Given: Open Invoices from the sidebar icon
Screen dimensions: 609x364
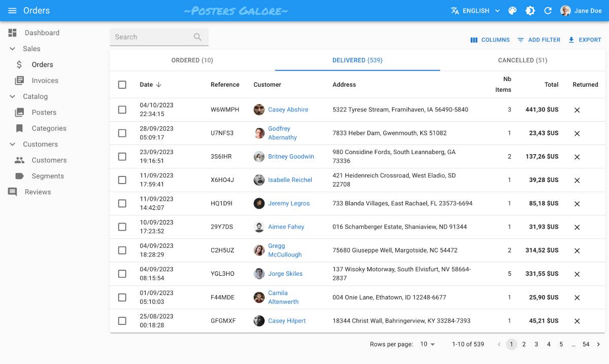Looking at the screenshot, I should (x=19, y=81).
